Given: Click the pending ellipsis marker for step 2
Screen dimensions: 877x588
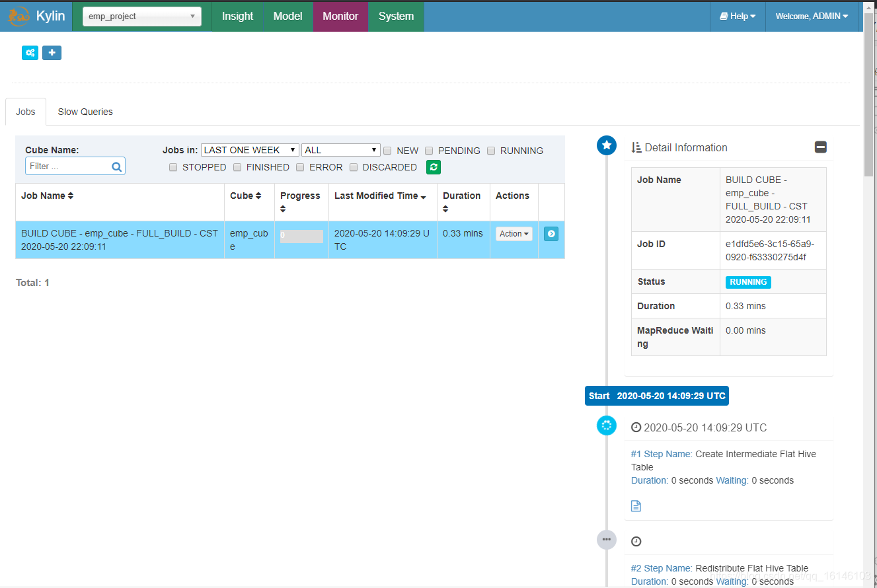Looking at the screenshot, I should tap(607, 539).
